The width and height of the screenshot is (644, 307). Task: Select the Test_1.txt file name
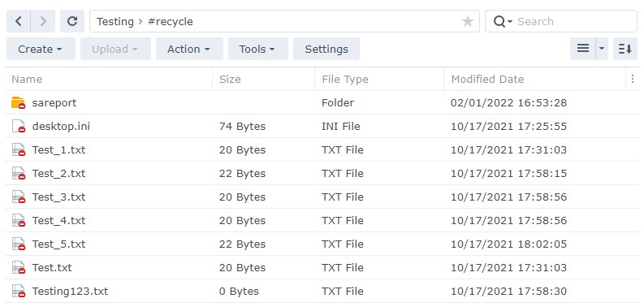(x=58, y=150)
